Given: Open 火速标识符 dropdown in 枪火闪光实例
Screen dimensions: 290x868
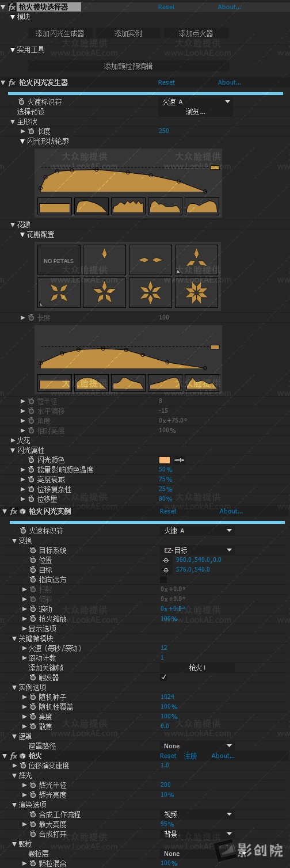Looking at the screenshot, I should [197, 531].
